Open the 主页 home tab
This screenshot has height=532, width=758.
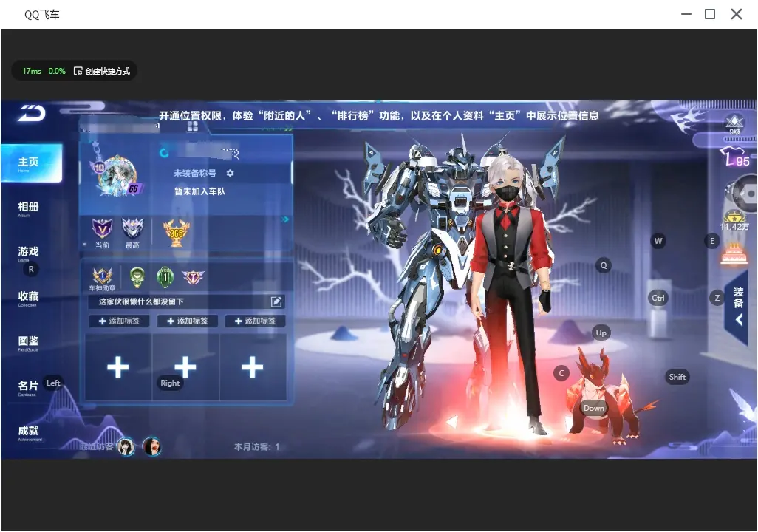pos(32,163)
